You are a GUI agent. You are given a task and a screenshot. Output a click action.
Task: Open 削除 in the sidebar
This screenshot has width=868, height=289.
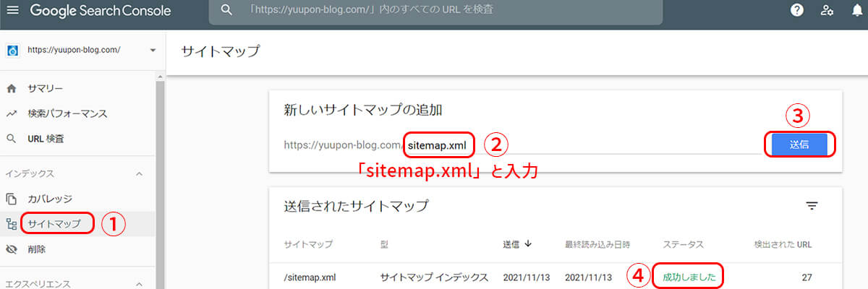point(37,249)
